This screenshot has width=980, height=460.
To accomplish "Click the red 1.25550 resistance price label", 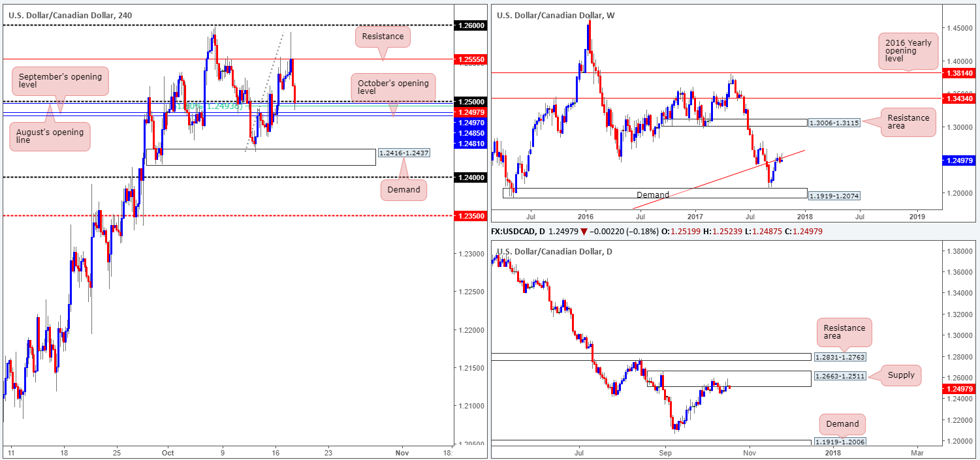I will [471, 59].
